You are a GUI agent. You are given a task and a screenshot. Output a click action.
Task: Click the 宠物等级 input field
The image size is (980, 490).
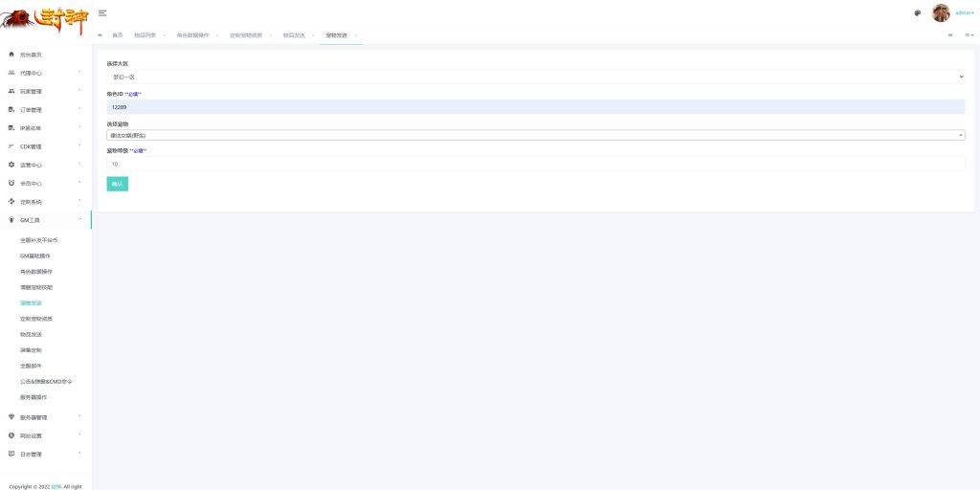[x=535, y=164]
